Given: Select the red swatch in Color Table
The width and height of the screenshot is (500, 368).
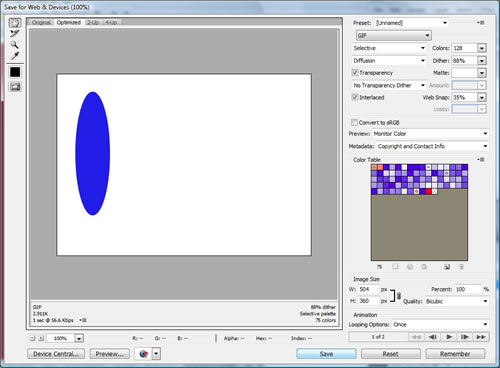Looking at the screenshot, I should [x=428, y=191].
